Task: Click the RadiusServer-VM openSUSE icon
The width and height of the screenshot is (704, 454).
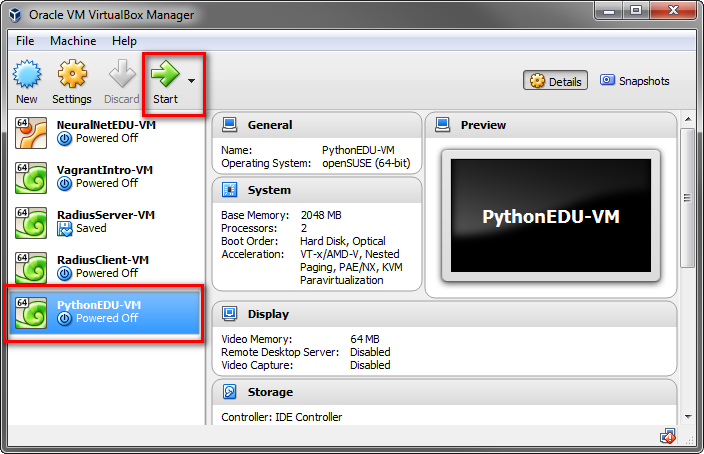Action: click(31, 223)
